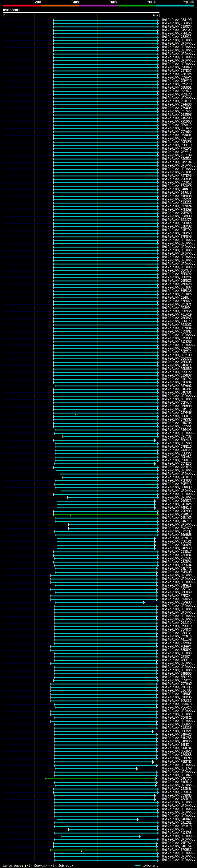Select hit UniRef100_Q8I5A9

176,443
